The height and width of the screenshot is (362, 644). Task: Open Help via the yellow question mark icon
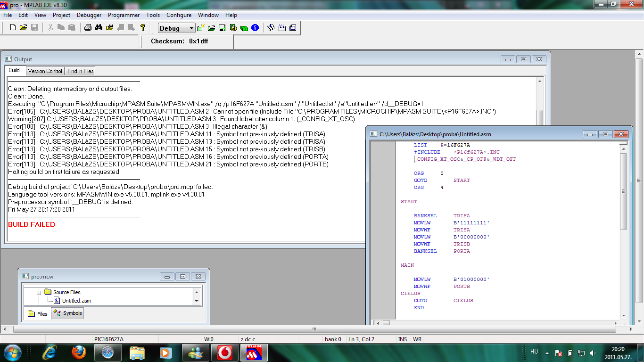[x=143, y=28]
